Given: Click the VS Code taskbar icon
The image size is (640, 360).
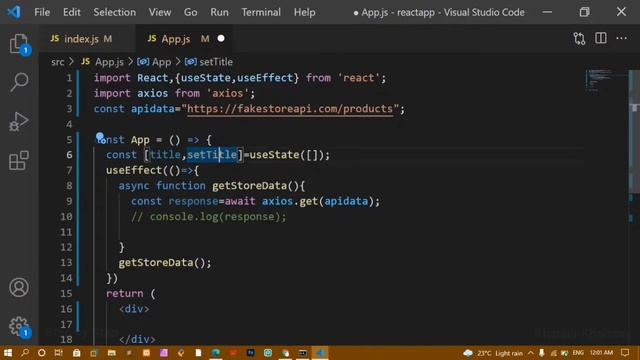Looking at the screenshot, I should 320,353.
